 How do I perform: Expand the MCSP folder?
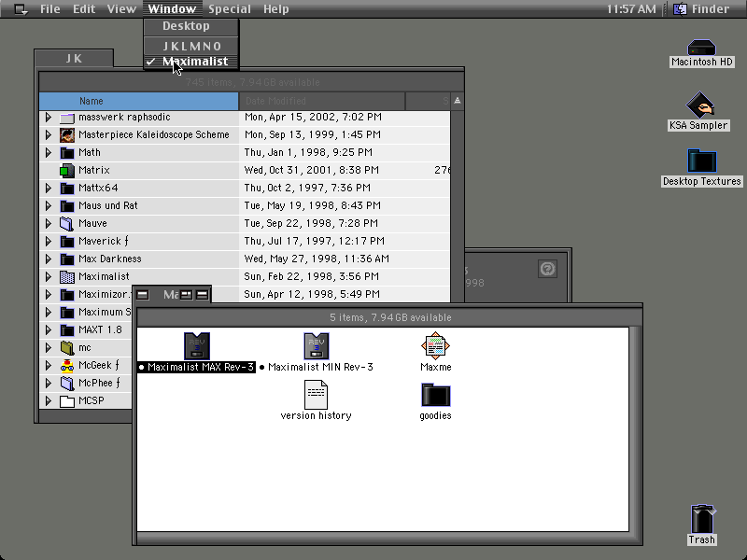(x=49, y=400)
